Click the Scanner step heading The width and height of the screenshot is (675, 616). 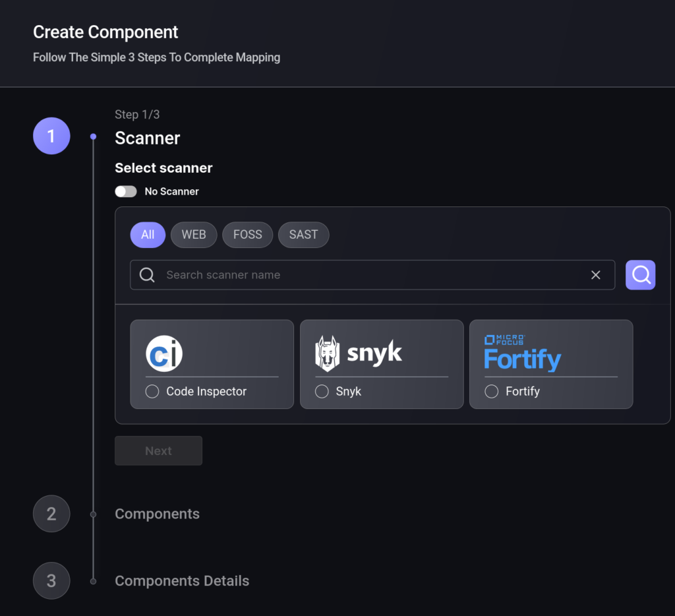[147, 139]
